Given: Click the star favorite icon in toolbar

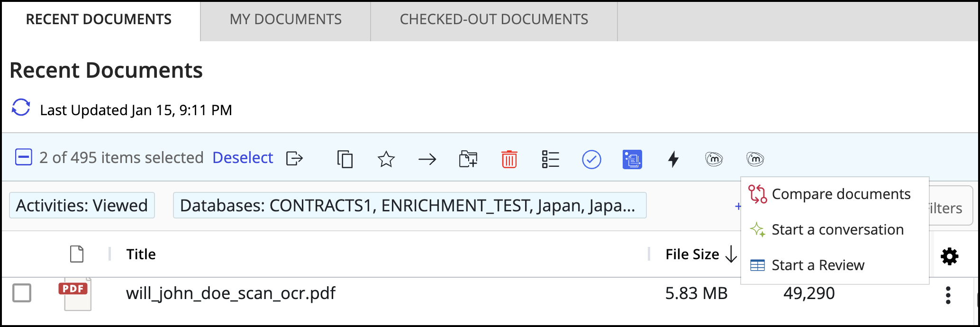Looking at the screenshot, I should point(386,159).
